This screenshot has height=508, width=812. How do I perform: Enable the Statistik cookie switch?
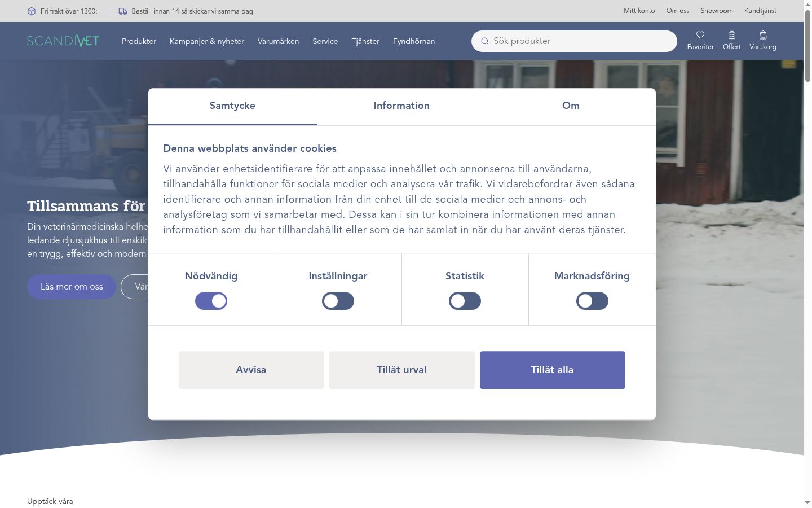(465, 301)
